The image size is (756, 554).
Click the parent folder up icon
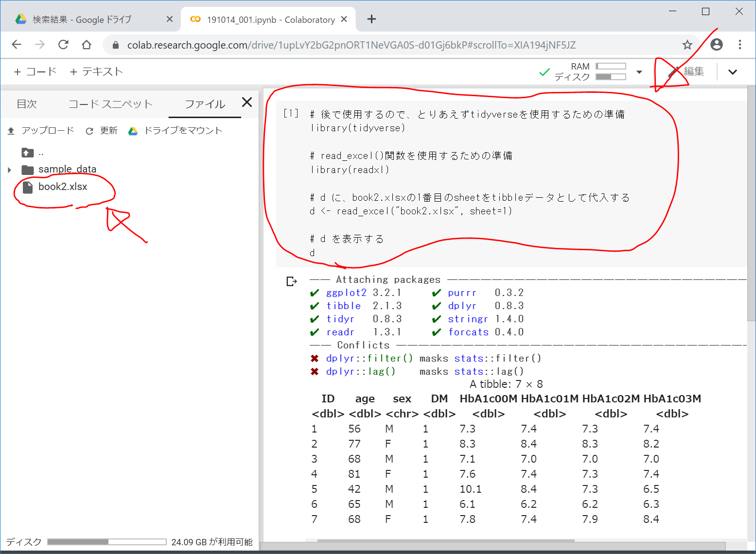28,153
